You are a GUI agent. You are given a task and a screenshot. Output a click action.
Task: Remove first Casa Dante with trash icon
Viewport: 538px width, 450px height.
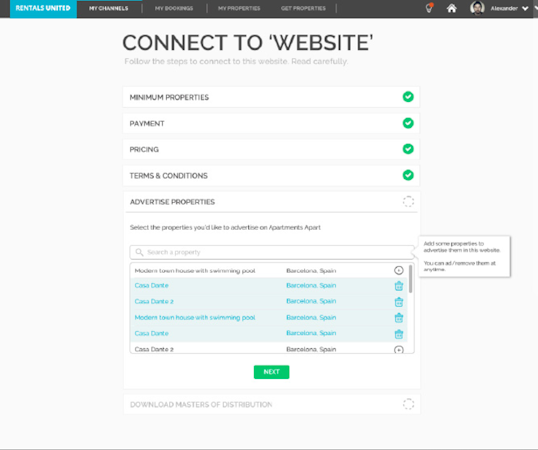tap(398, 286)
